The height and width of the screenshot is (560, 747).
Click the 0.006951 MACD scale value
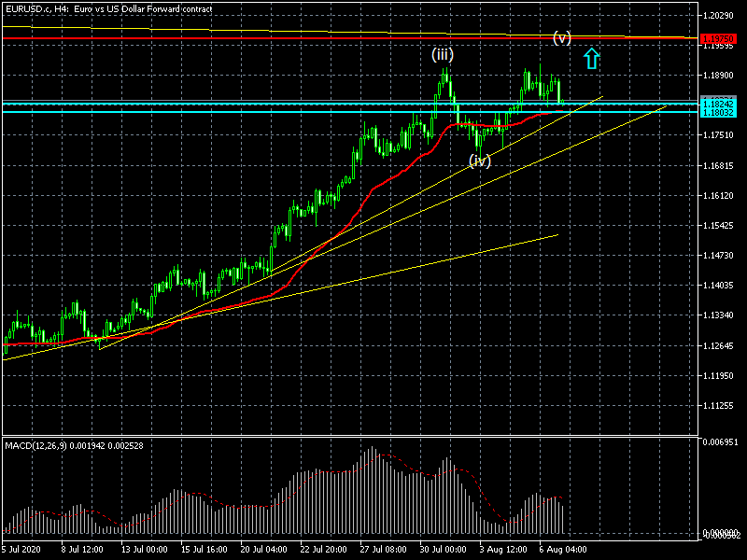[x=722, y=441]
